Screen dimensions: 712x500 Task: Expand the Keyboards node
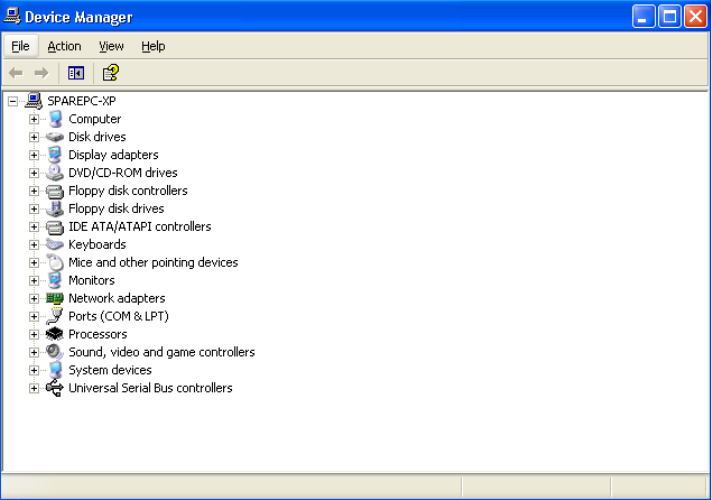coord(34,244)
